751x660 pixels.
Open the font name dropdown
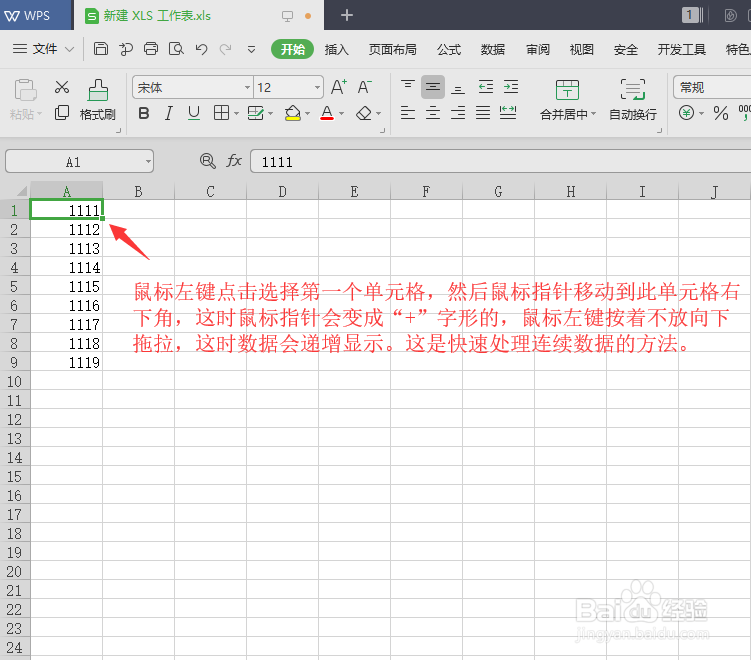point(247,88)
